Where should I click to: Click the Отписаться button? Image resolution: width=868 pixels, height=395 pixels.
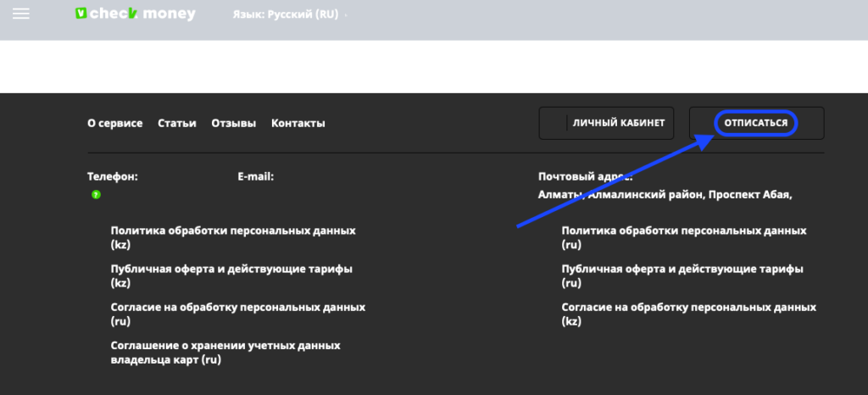(755, 123)
